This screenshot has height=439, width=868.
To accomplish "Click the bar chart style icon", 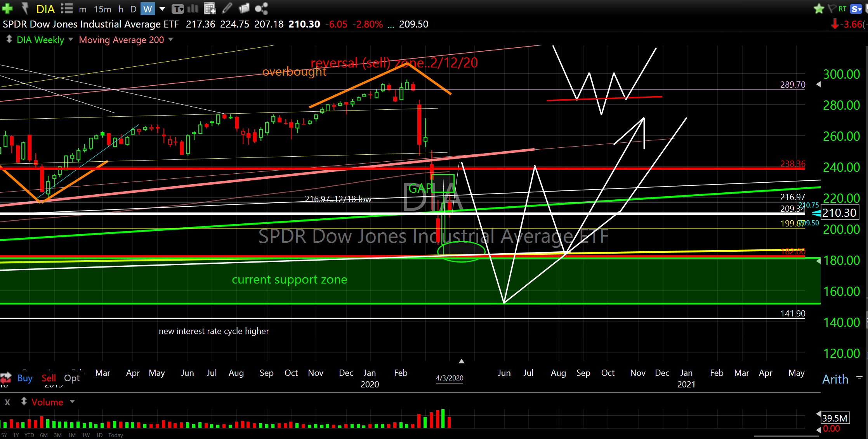I will pos(193,9).
